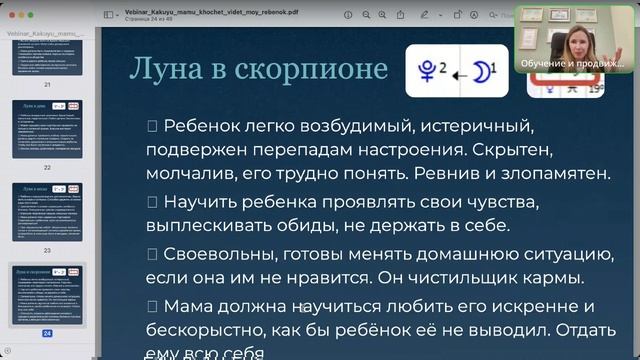The image size is (640, 360).
Task: Zoom out using the minus magnifier icon
Action: point(366,15)
